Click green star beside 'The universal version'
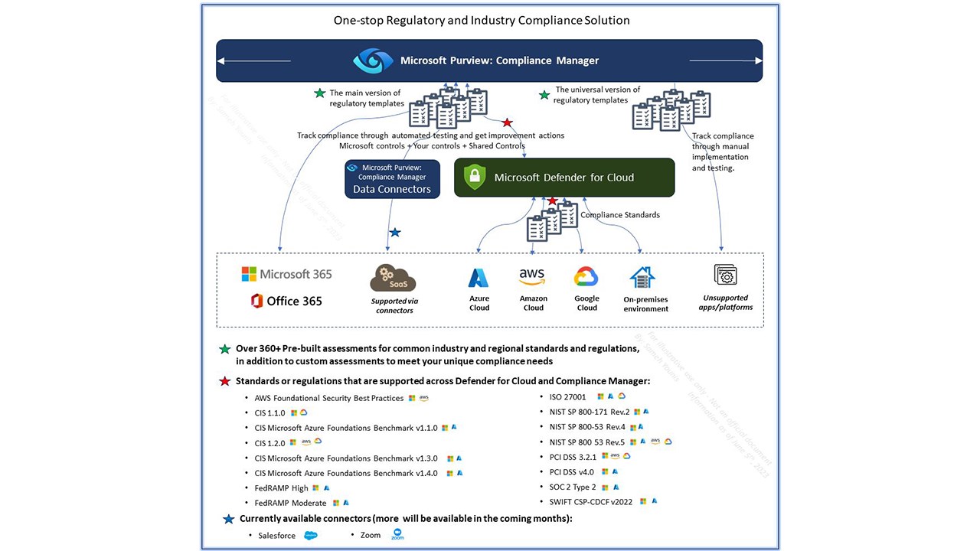Viewport: 980px width, 551px height. 544,95
